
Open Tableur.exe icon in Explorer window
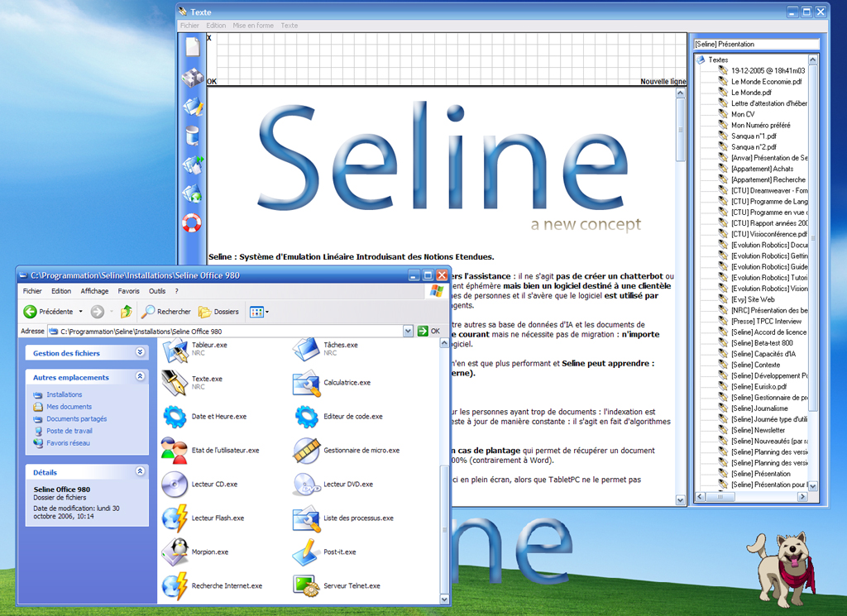point(175,349)
